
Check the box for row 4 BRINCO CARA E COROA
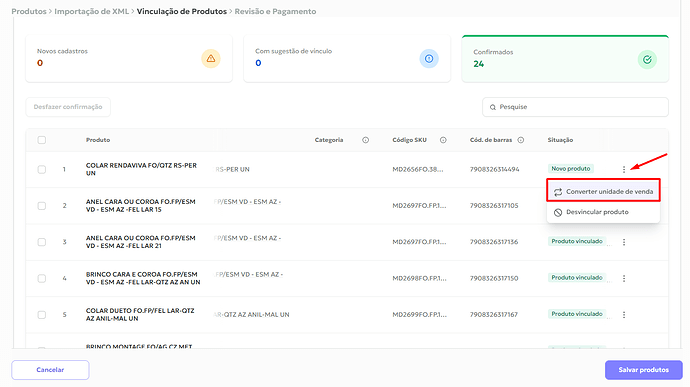click(x=42, y=278)
